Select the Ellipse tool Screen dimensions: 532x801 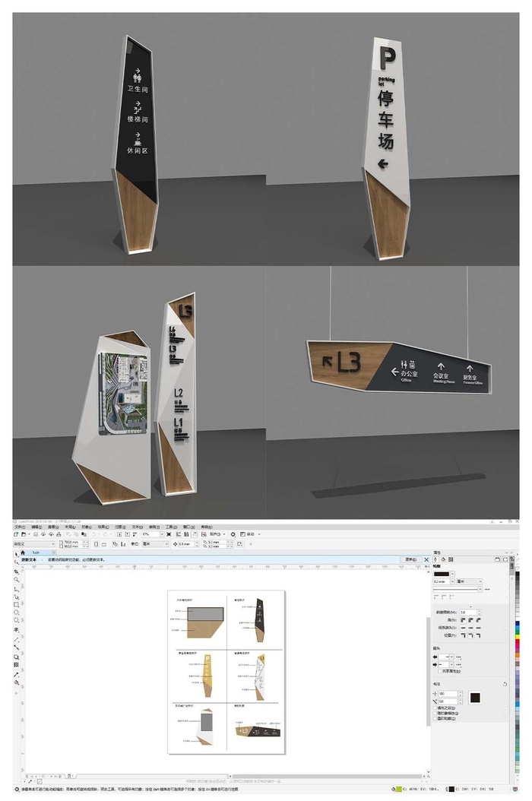[17, 613]
